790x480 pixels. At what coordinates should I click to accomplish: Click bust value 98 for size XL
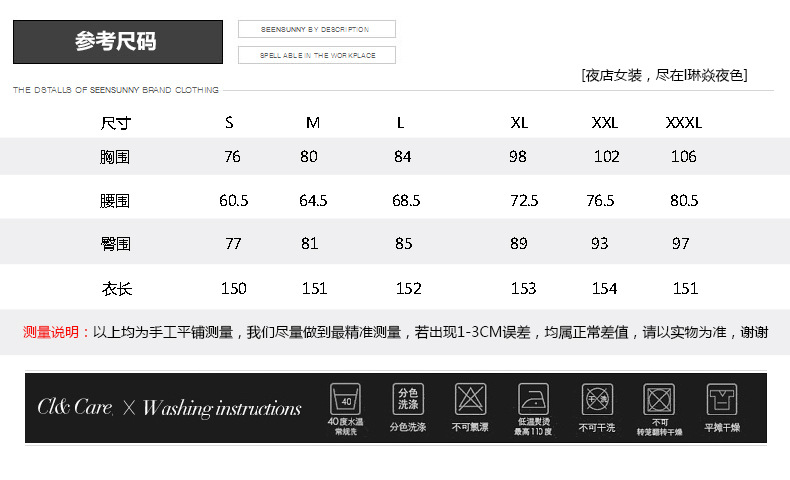point(518,157)
